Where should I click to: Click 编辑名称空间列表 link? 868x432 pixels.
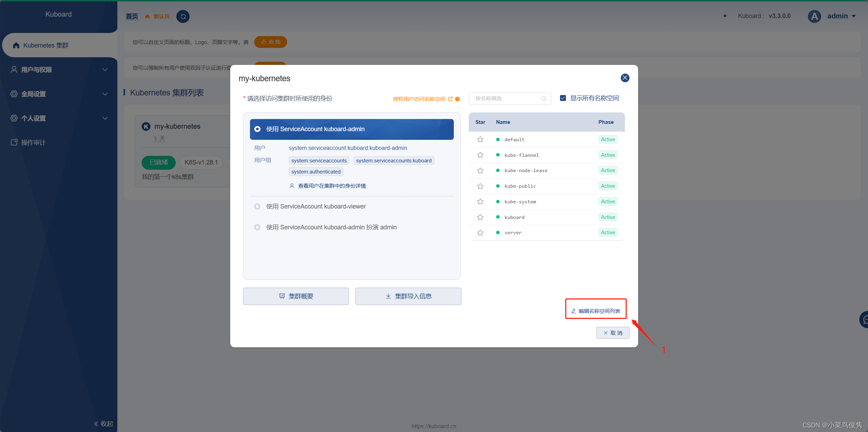tap(596, 311)
